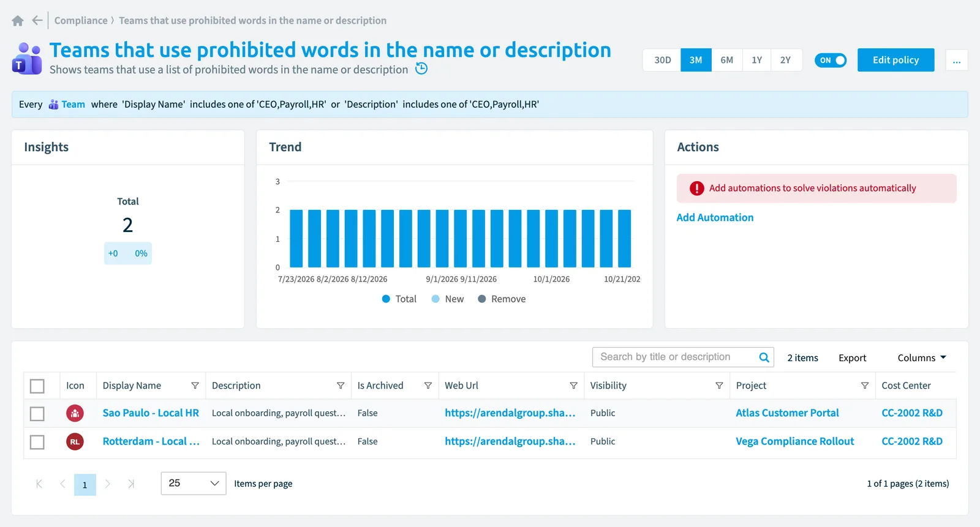The width and height of the screenshot is (980, 527).
Task: Toggle the New series in trend legend
Action: tap(448, 299)
